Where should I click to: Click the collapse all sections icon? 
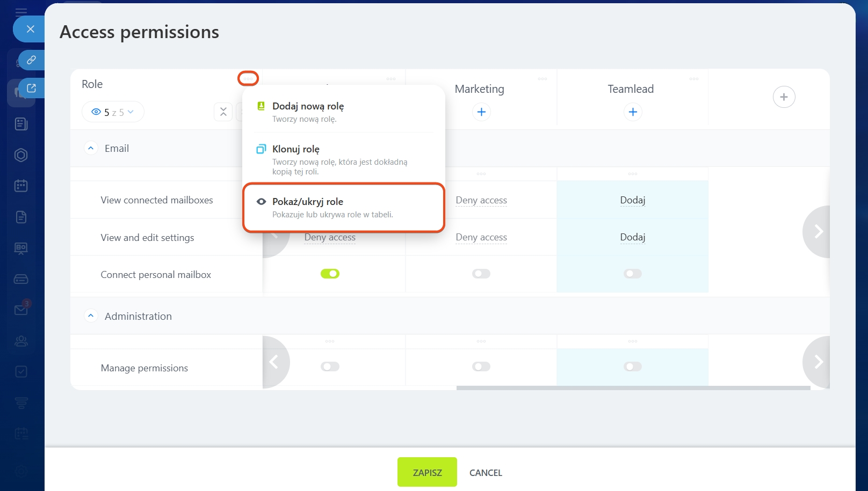click(223, 112)
